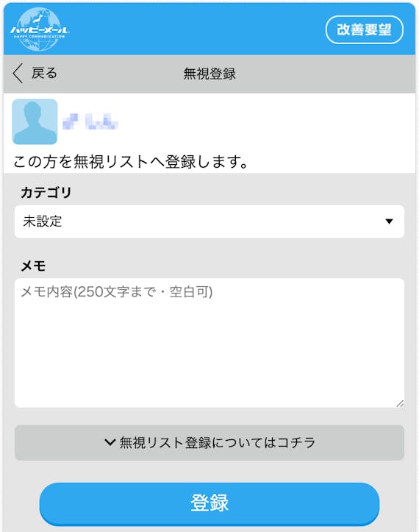Click the メモ field label

(33, 266)
